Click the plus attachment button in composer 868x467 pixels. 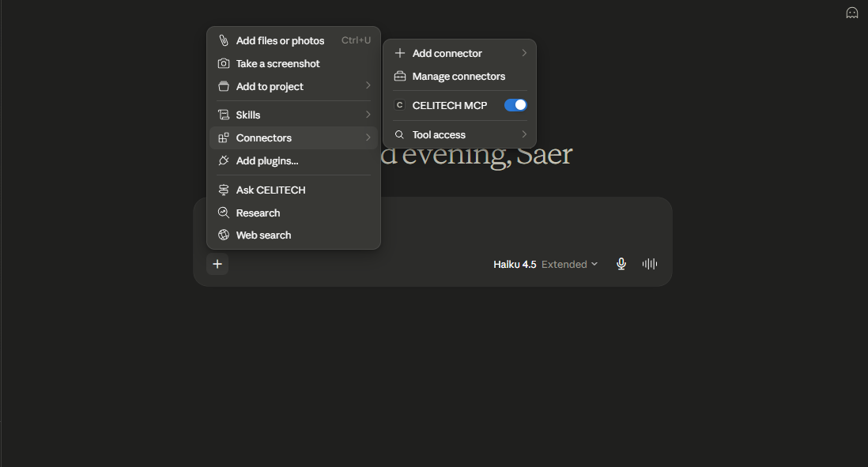(x=217, y=264)
